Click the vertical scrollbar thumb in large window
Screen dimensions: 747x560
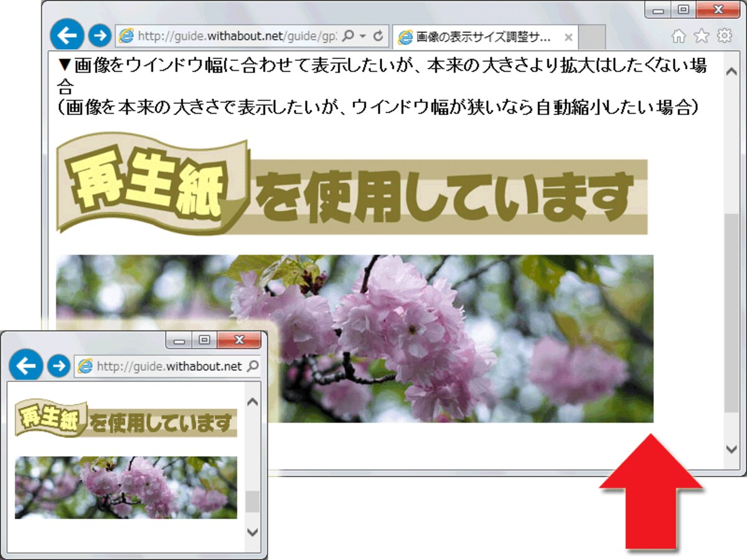732,312
